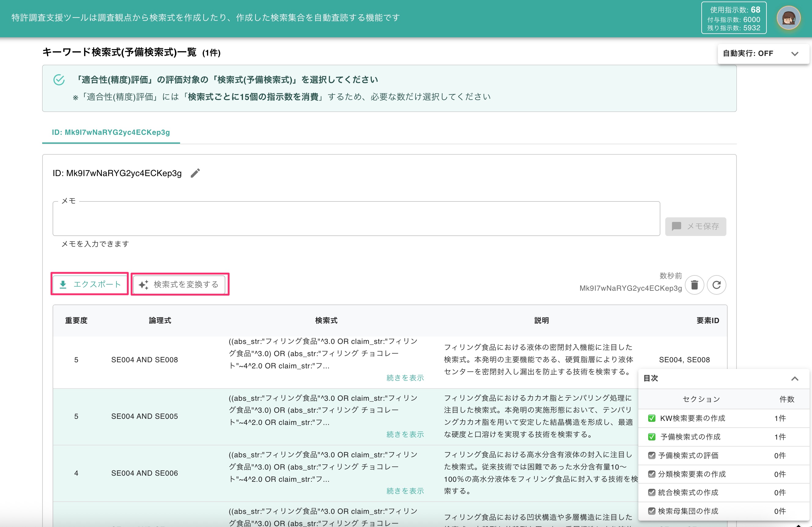Image resolution: width=812 pixels, height=527 pixels.
Task: Click the SE004, SE008 element ID cell
Action: 685,359
